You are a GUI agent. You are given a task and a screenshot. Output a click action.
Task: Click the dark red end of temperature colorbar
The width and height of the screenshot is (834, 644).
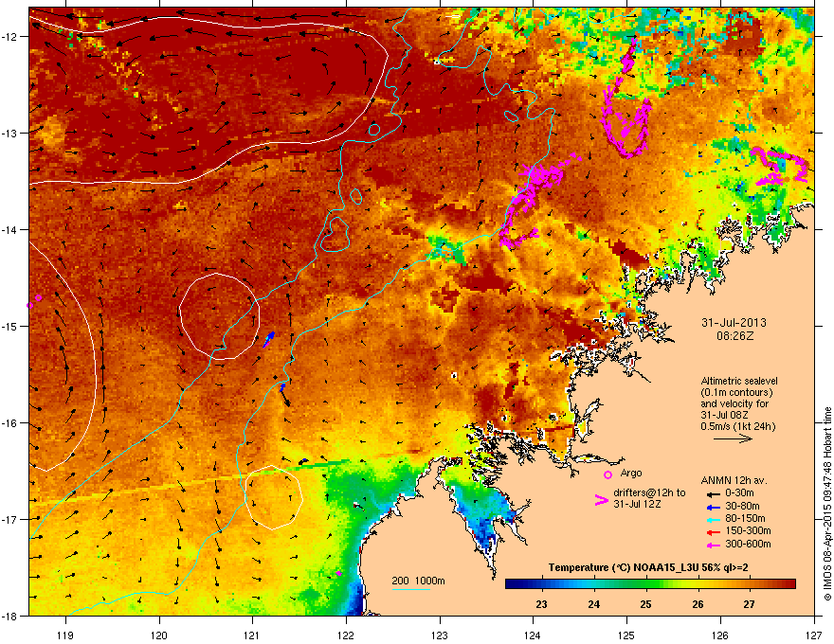coord(789,584)
